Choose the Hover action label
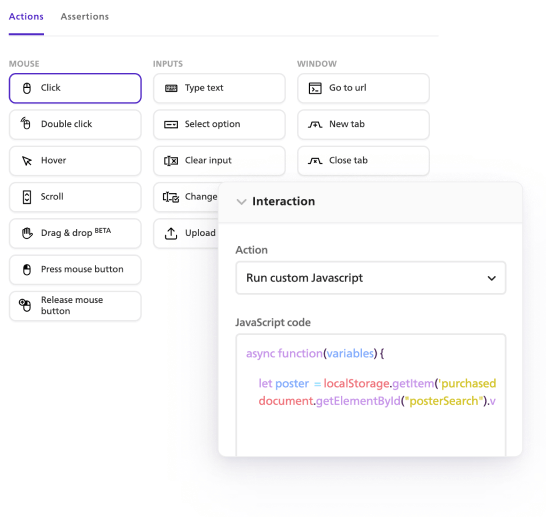Viewport: 546px width, 517px height. coord(53,160)
